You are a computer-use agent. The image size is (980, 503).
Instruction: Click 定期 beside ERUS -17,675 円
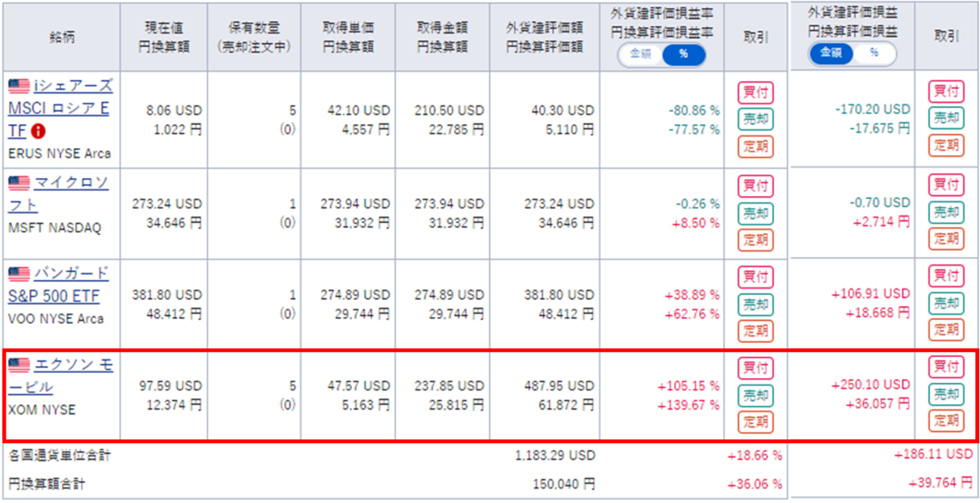click(x=946, y=146)
